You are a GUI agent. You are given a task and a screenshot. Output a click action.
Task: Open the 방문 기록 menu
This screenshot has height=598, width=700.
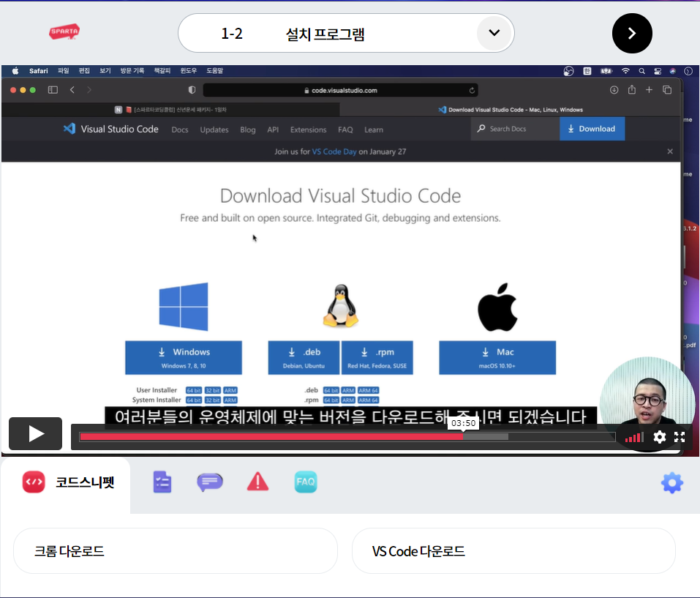pos(132,70)
